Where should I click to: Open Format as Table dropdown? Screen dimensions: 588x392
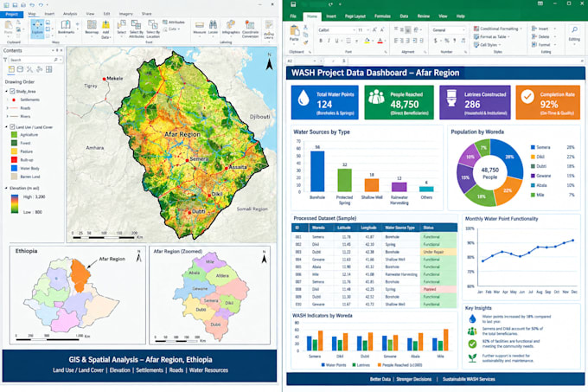(492, 36)
